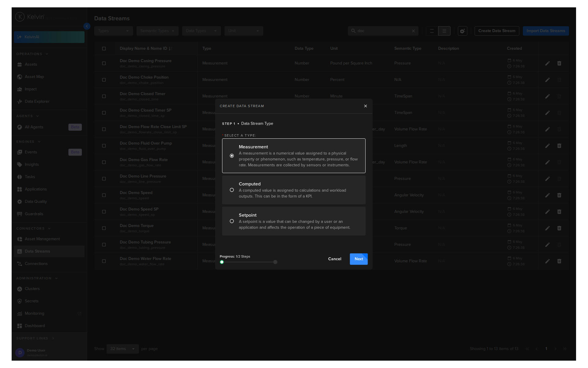Edit the Doc Demo Fluid Over Pump stream
The image size is (588, 368).
click(547, 146)
